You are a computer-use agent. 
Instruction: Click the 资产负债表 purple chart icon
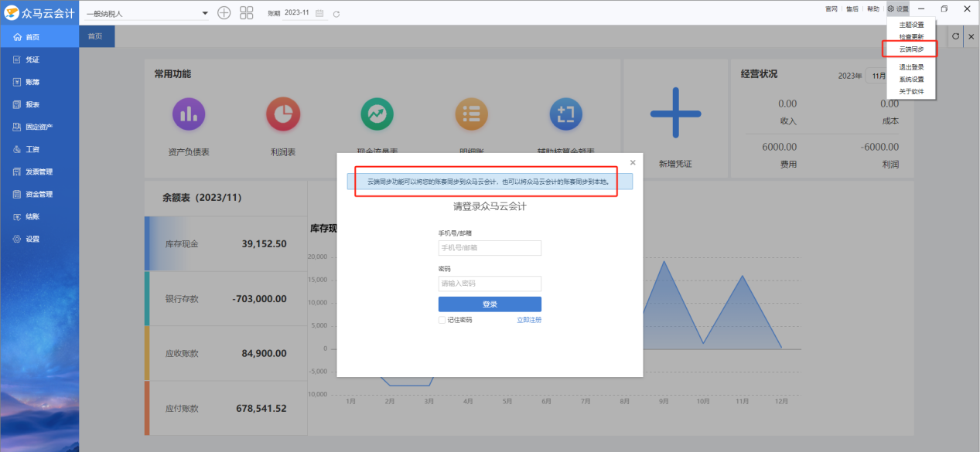click(x=189, y=114)
